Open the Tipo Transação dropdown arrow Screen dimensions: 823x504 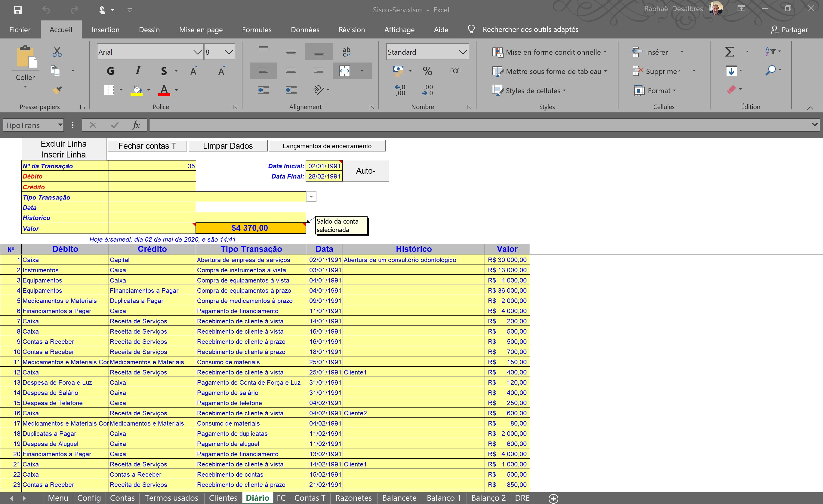click(311, 197)
